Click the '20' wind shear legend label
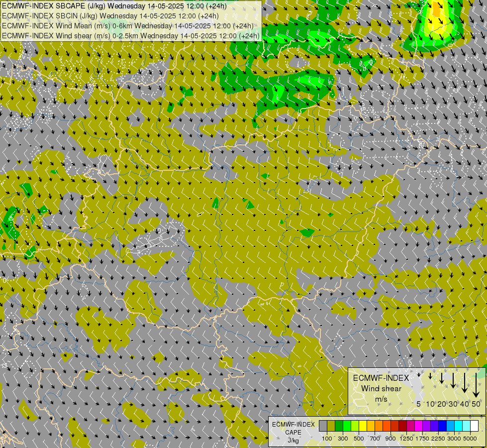Image resolution: width=487 pixels, height=448 pixels. (x=442, y=404)
